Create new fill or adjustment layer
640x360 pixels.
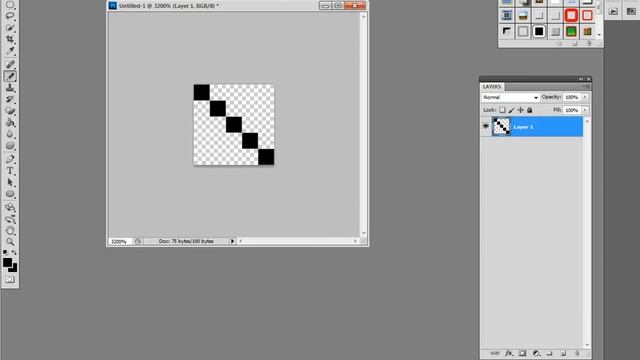click(536, 353)
